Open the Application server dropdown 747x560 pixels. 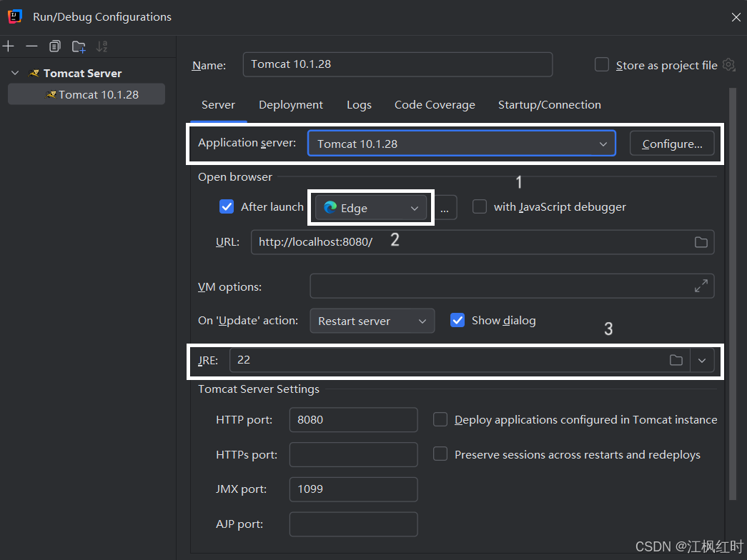coord(462,144)
